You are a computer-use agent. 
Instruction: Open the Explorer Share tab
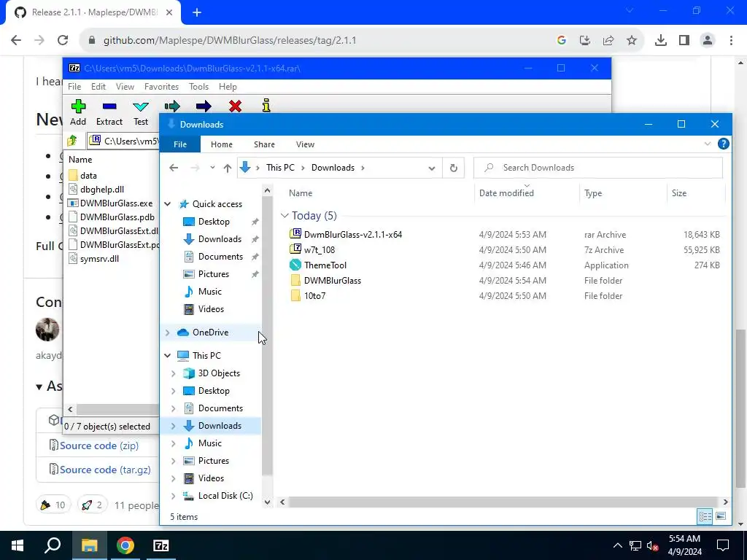(264, 144)
